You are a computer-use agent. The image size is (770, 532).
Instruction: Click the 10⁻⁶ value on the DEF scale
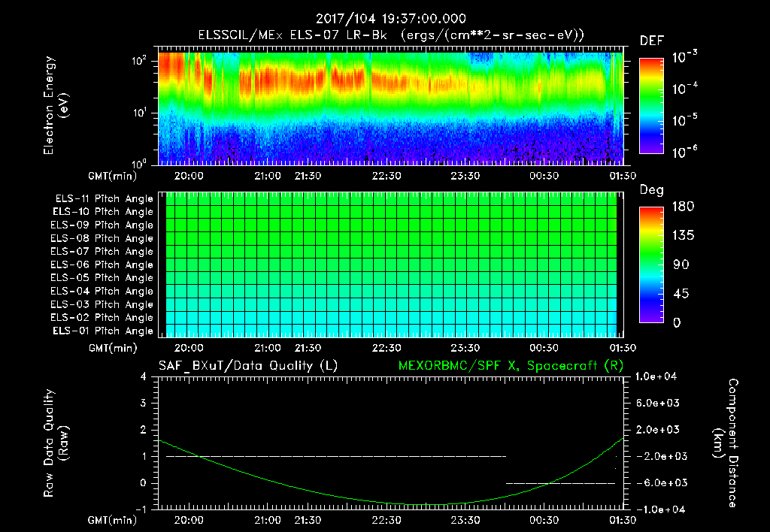684,152
